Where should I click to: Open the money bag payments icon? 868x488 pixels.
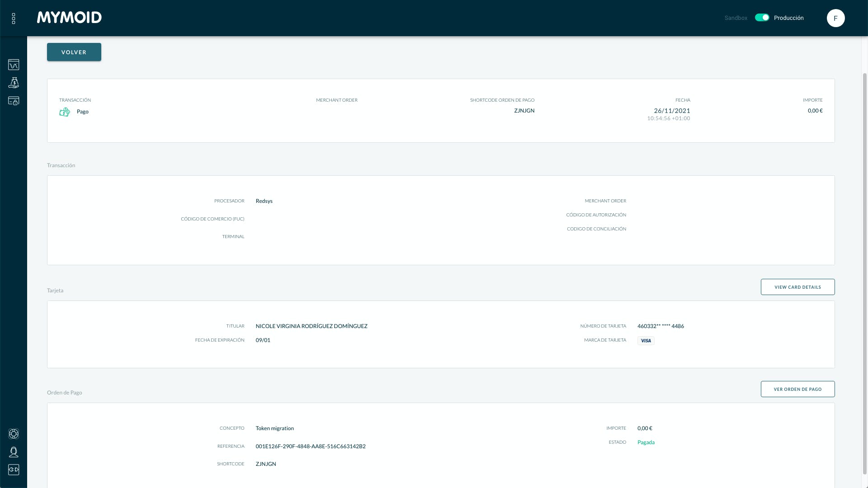coord(14,83)
